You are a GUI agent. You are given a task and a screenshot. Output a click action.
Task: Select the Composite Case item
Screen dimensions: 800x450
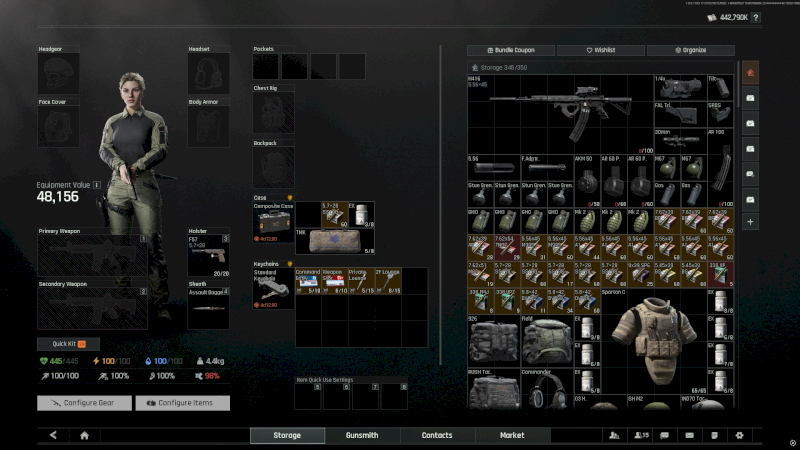coord(273,222)
